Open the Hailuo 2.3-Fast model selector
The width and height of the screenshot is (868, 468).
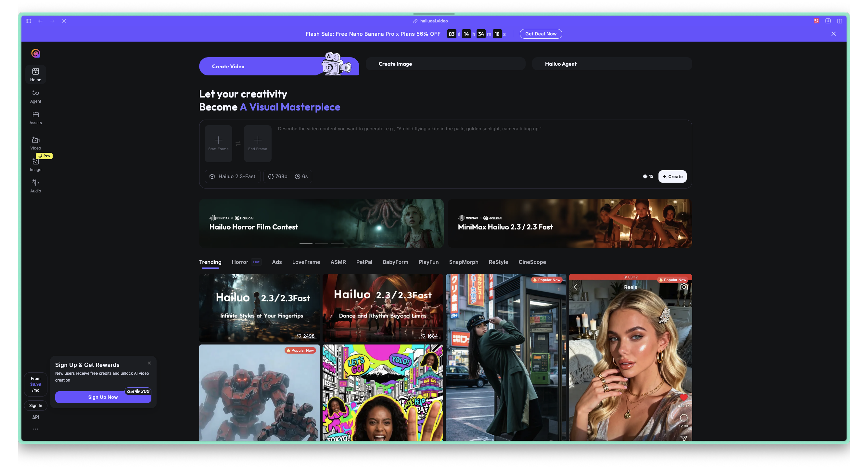(233, 176)
